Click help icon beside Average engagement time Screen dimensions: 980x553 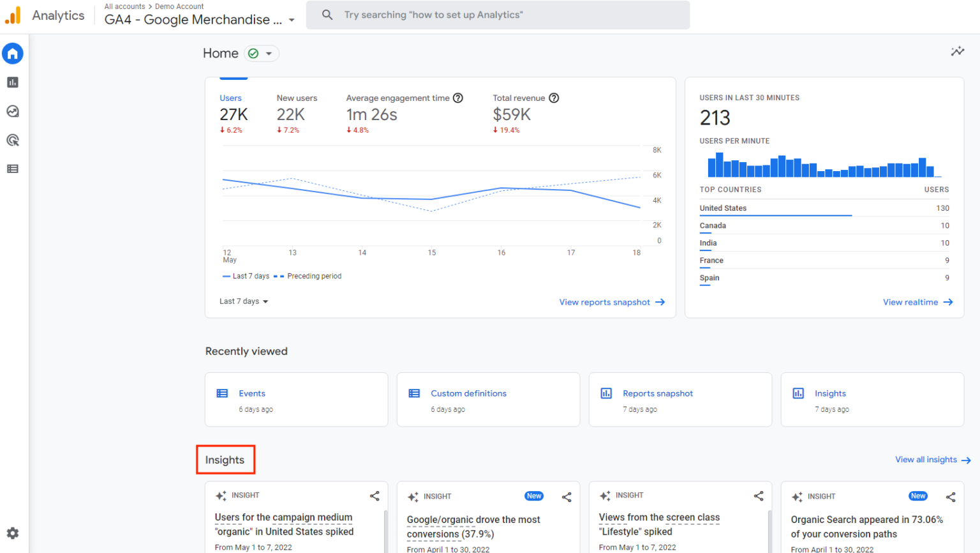458,98
